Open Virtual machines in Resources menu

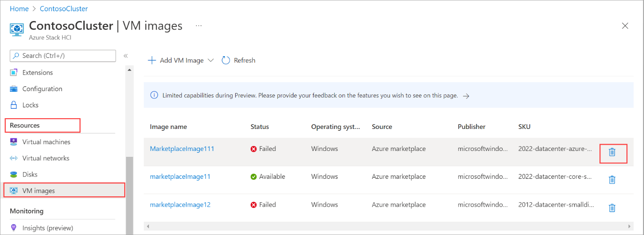pyautogui.click(x=46, y=142)
